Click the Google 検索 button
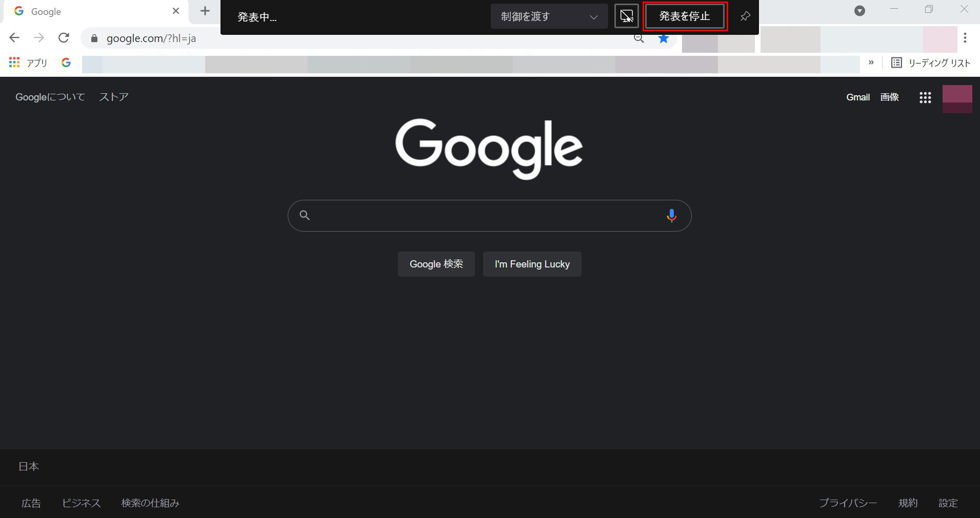 click(436, 264)
